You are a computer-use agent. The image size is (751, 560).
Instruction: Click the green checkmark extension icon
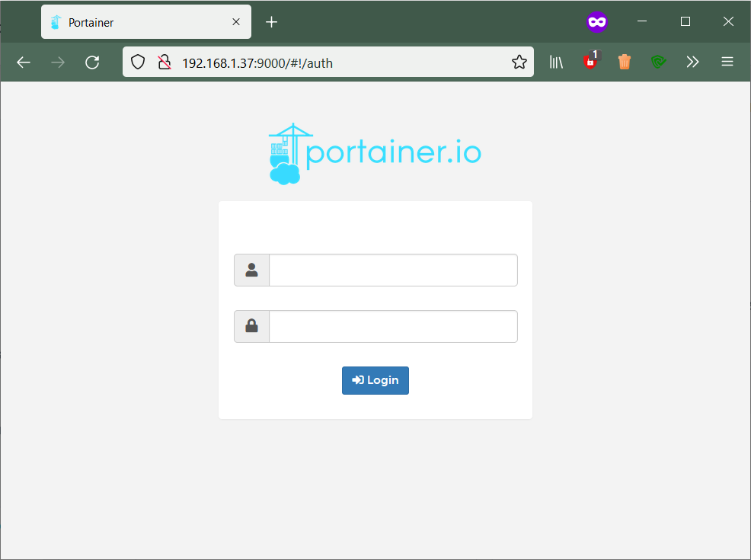pos(658,62)
